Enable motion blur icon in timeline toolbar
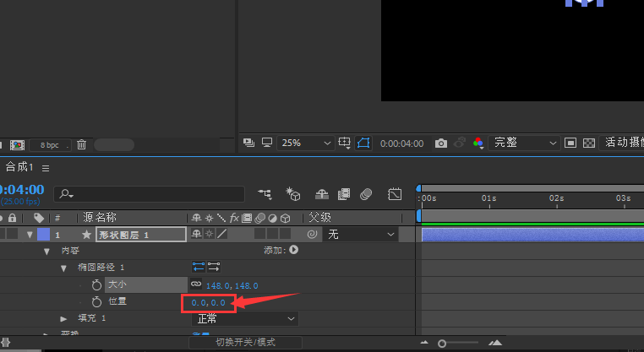 pos(365,194)
